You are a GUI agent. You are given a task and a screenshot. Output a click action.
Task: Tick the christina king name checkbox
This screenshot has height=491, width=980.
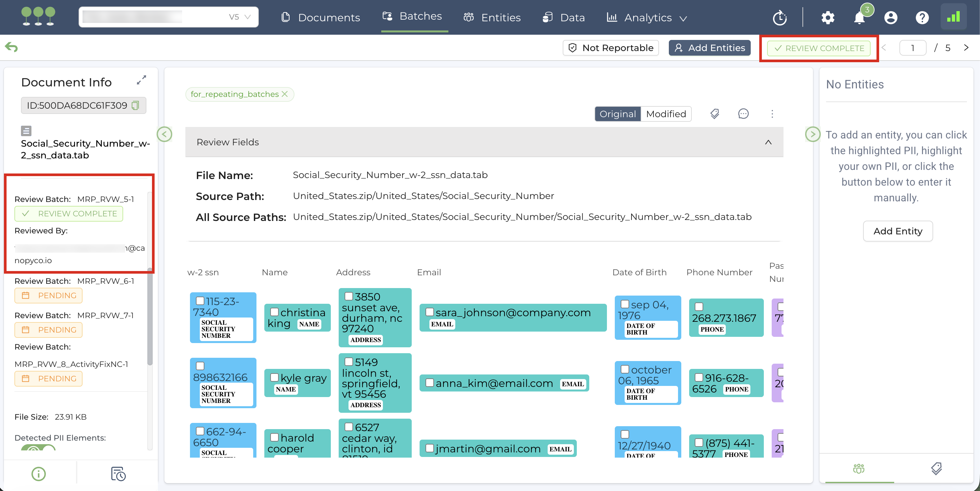tap(274, 312)
